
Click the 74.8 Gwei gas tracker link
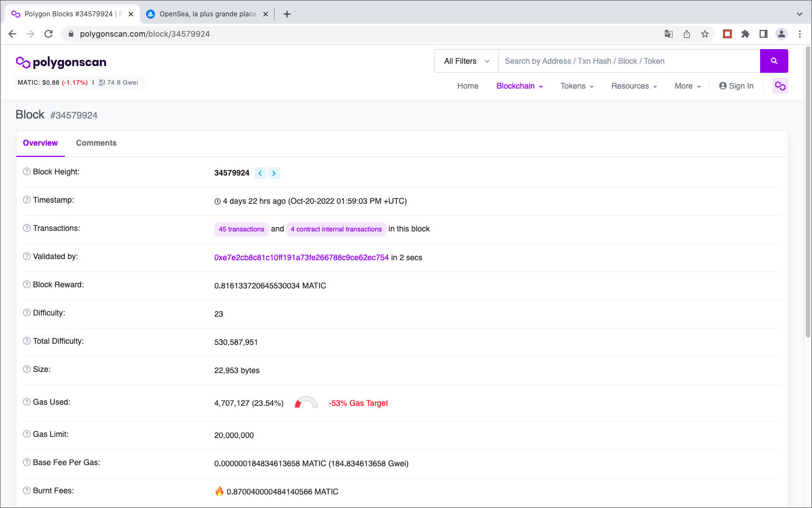tap(122, 82)
